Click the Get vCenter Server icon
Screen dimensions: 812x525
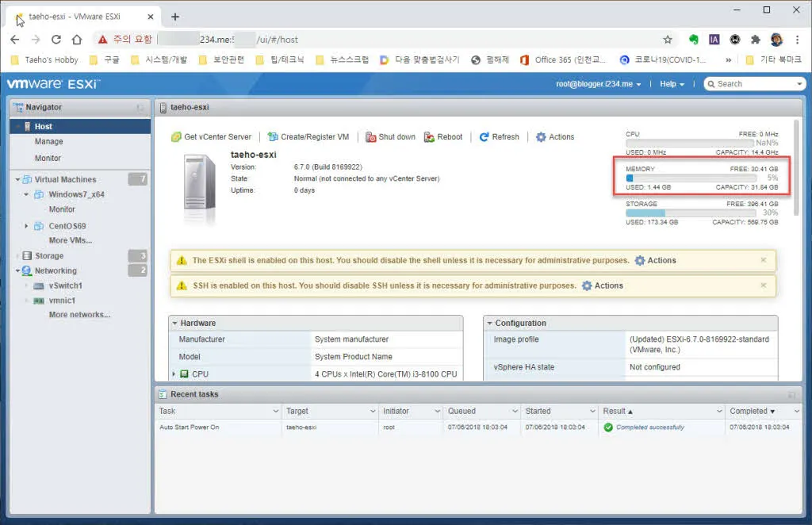pos(175,136)
